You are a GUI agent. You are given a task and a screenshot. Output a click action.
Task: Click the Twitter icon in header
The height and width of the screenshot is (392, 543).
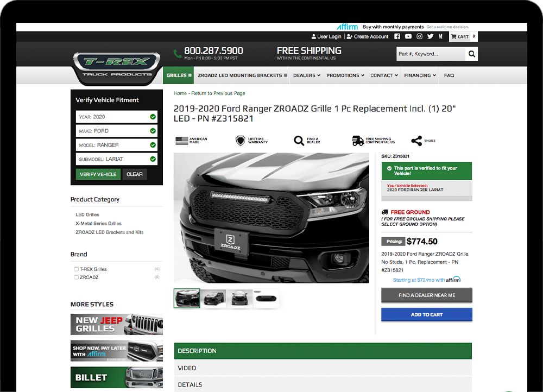coord(430,36)
